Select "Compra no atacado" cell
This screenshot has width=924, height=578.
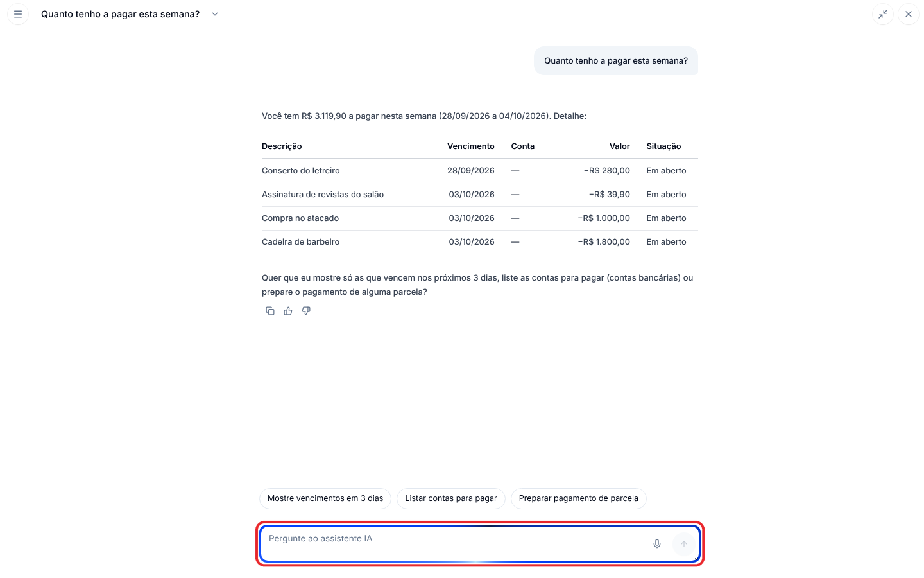coord(300,218)
